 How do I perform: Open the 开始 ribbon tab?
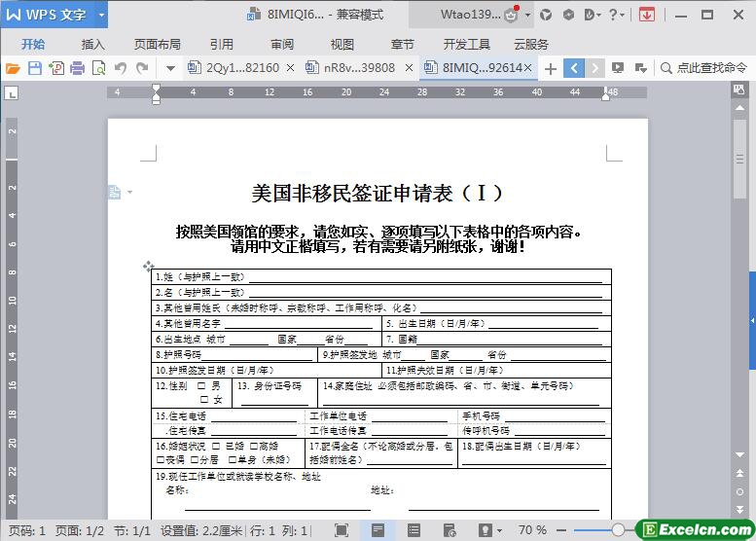click(x=33, y=45)
